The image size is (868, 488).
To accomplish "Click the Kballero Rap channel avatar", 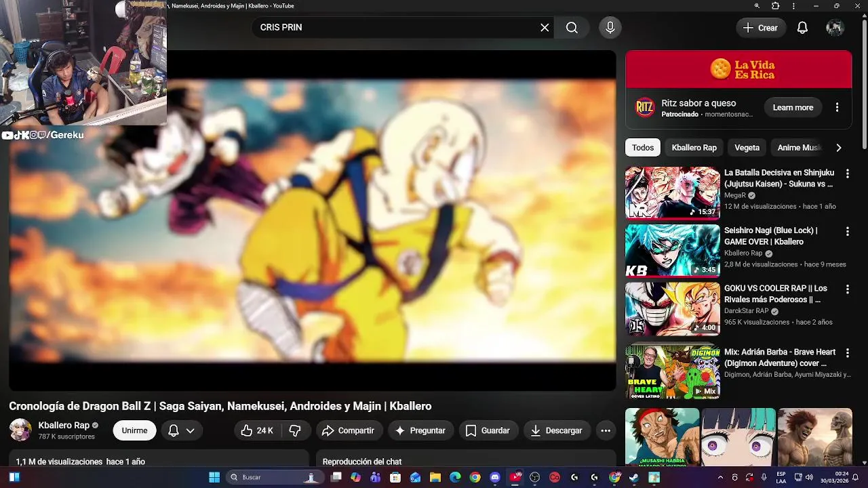I will tap(20, 430).
